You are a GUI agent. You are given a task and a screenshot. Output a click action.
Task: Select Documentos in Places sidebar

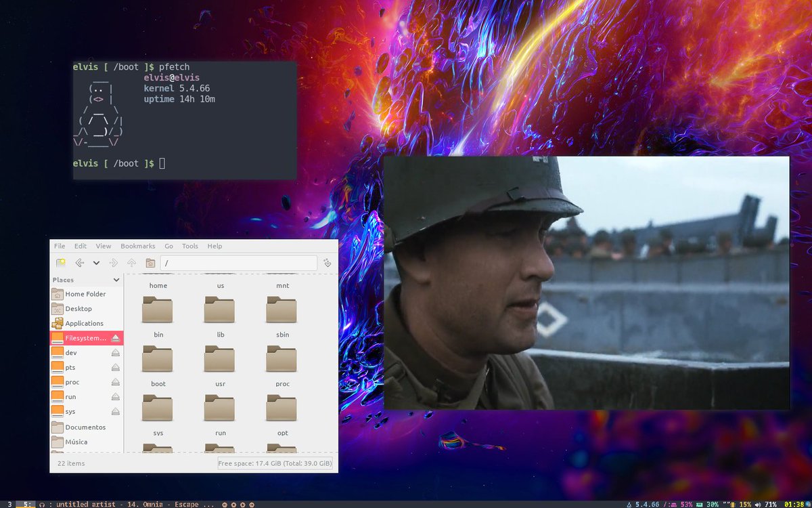coord(87,427)
